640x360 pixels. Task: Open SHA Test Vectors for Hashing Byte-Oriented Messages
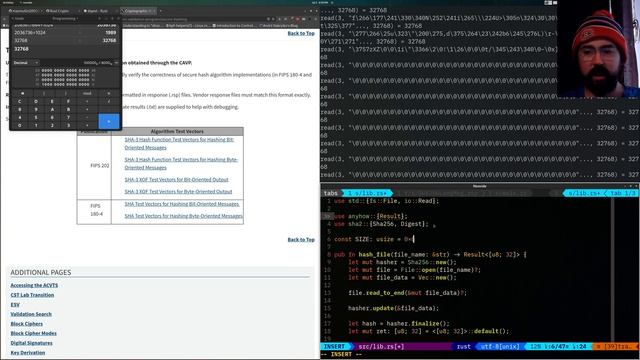click(x=183, y=216)
